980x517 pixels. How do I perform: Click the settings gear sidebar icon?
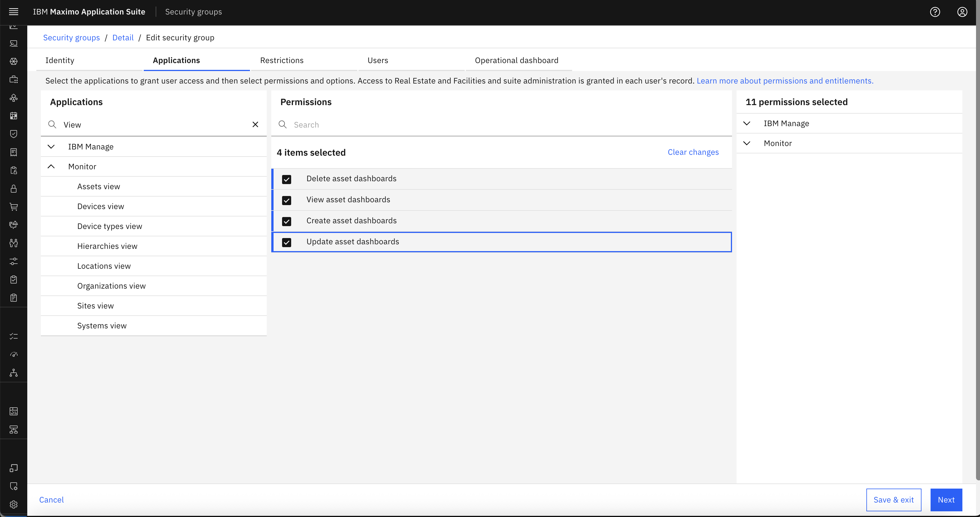click(x=14, y=505)
